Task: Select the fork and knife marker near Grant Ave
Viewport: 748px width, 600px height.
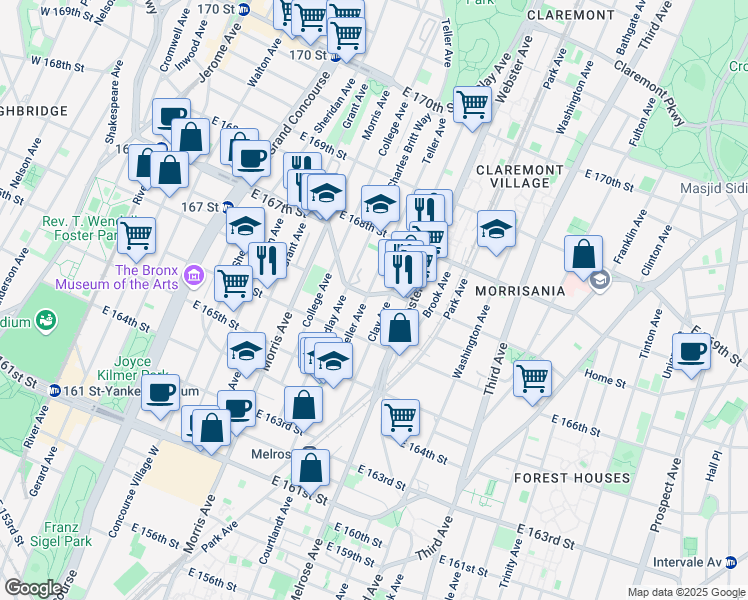Action: pos(266,261)
